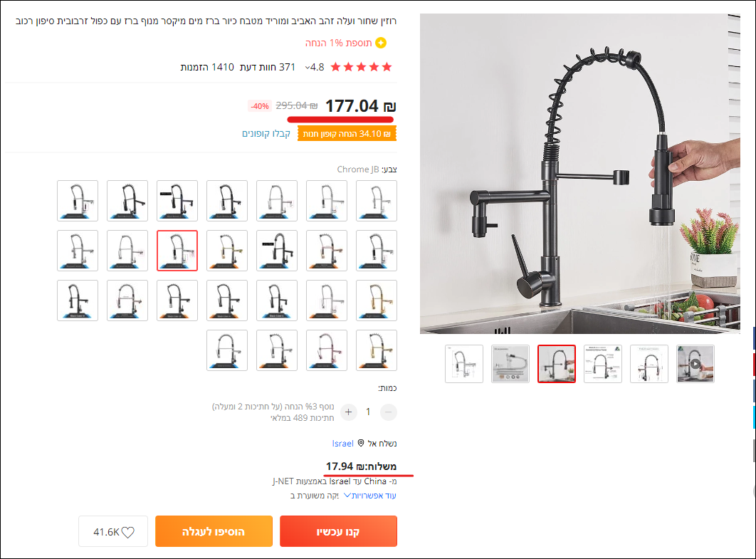Open the 371 reviews link
Image resolution: width=756 pixels, height=559 pixels.
point(268,67)
